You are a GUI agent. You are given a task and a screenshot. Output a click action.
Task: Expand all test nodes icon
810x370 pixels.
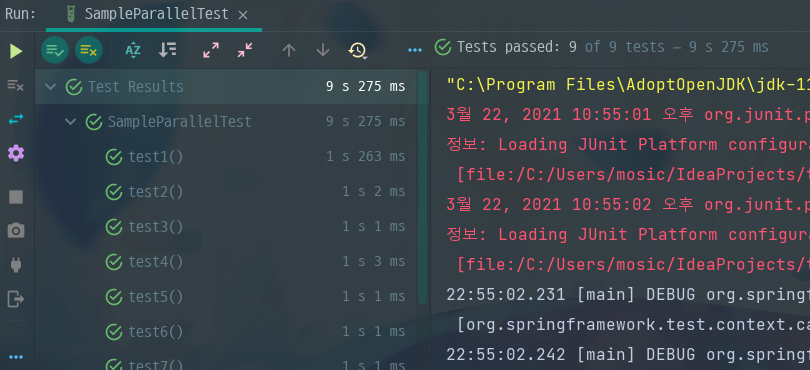211,50
